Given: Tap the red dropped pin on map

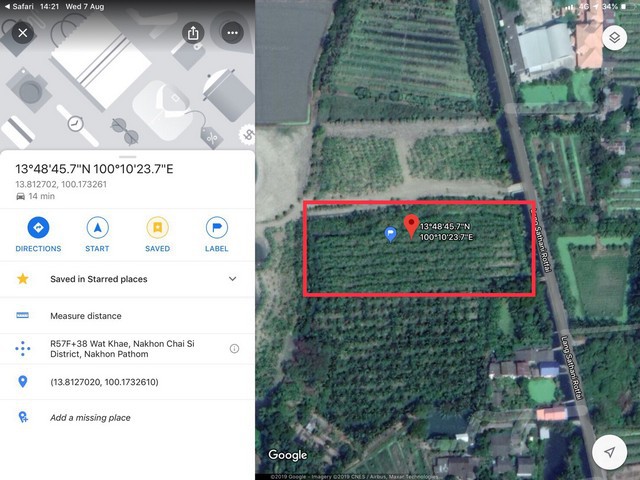Looking at the screenshot, I should [x=411, y=227].
